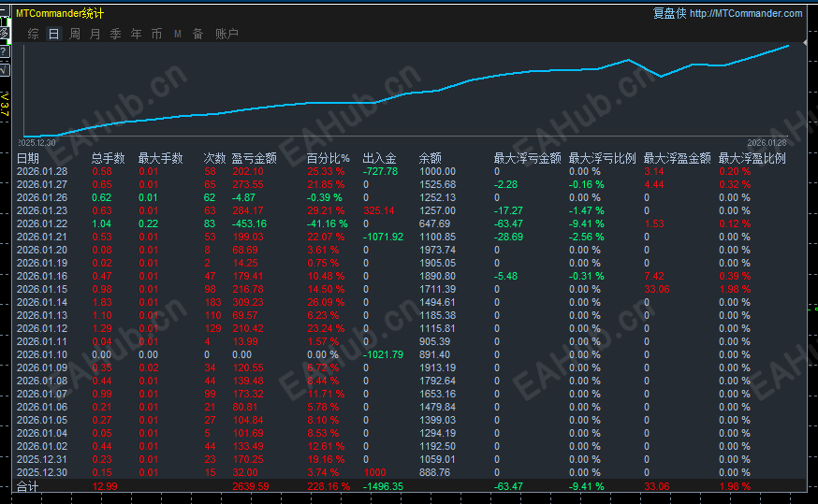This screenshot has height=504, width=818.
Task: Click the date cell 2026.01.10
Action: 42,354
